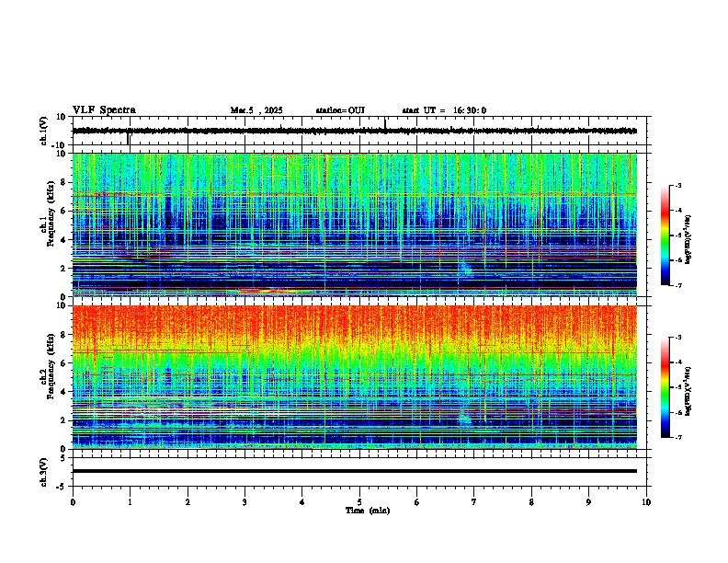Click the "-5" tick on the ch.3(V) axis
728x563 pixels.
[x=62, y=487]
